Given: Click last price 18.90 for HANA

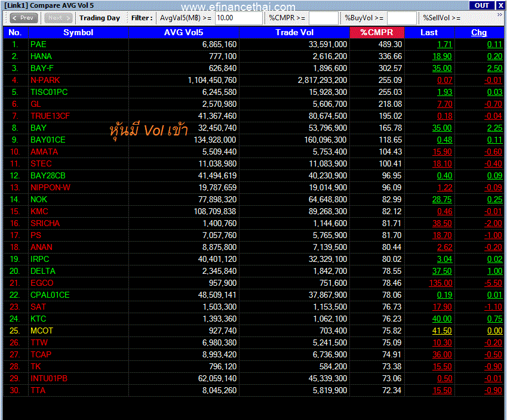Looking at the screenshot, I should 442,57.
